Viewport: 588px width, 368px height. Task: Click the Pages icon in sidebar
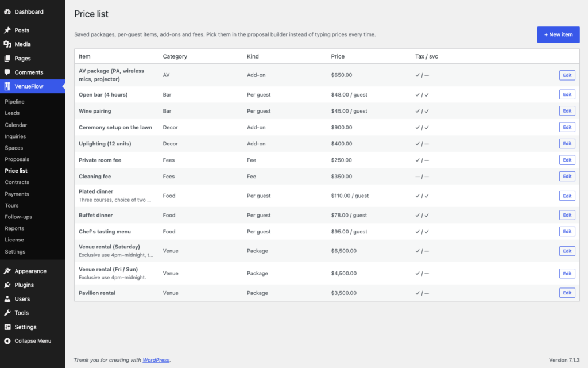coord(7,58)
